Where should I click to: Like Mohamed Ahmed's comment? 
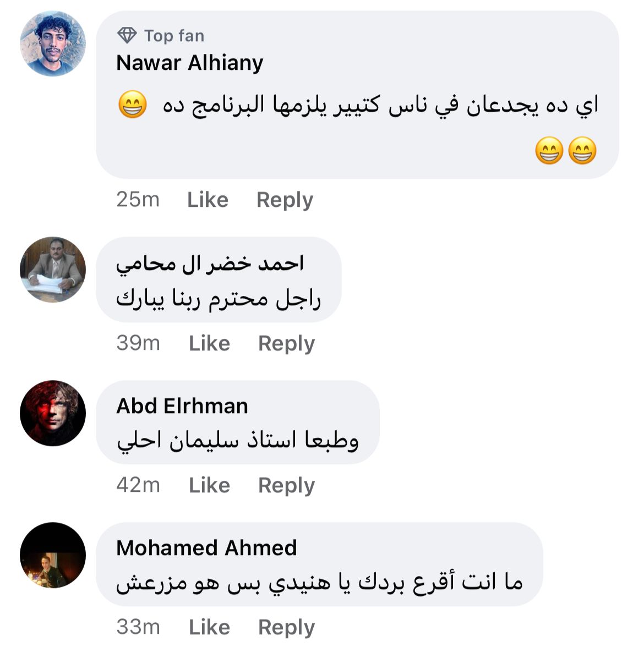point(209,627)
